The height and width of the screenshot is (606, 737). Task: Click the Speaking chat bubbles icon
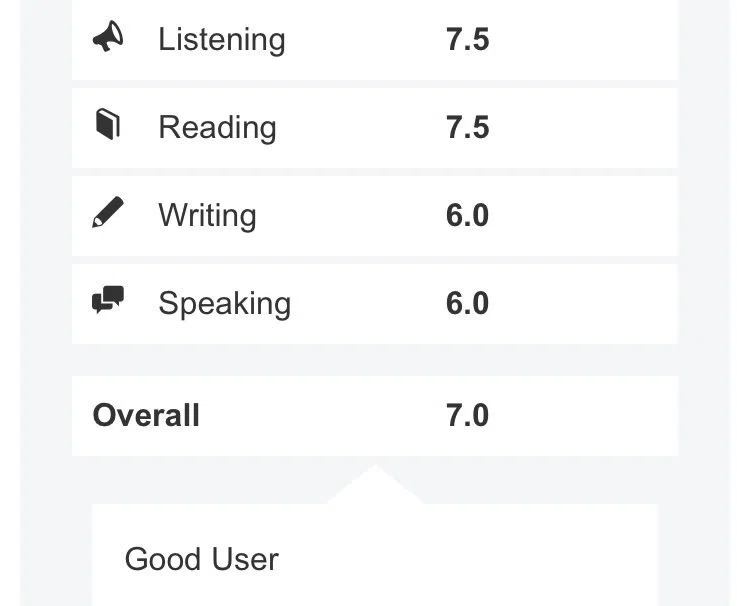coord(108,299)
